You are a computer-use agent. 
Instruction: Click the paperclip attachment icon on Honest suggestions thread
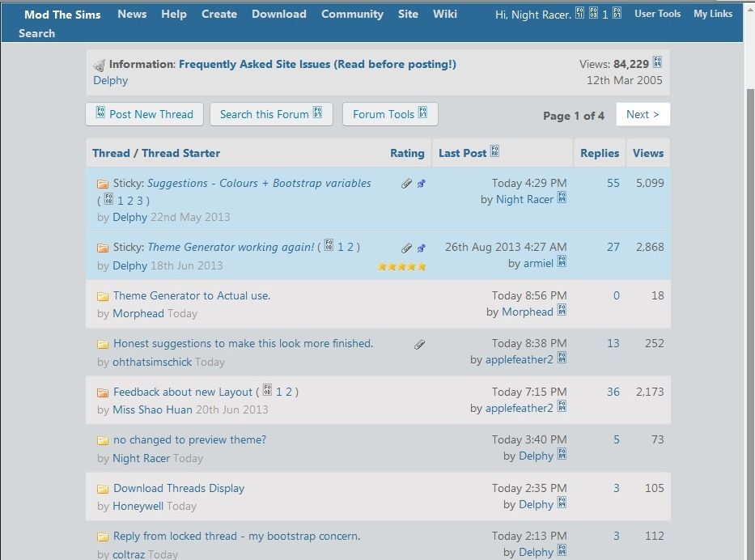tap(419, 344)
